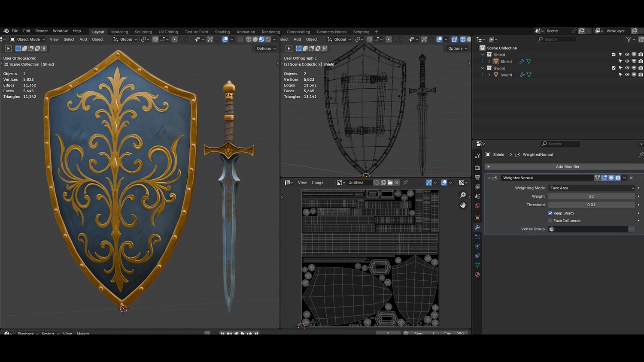Open the new image icon in UV editor header
This screenshot has height=362, width=644.
383,183
